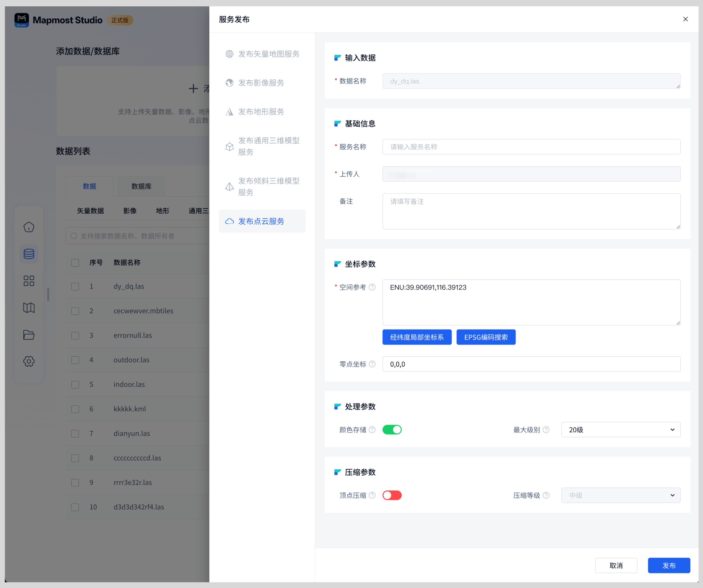703x588 pixels.
Task: Check the box for dy_dq.las row
Action: tap(75, 286)
